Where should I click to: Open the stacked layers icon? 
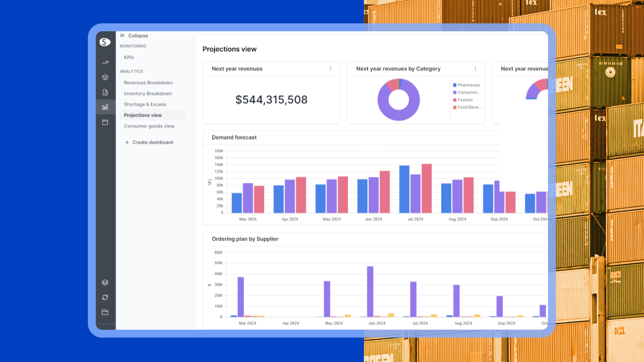coord(105,282)
